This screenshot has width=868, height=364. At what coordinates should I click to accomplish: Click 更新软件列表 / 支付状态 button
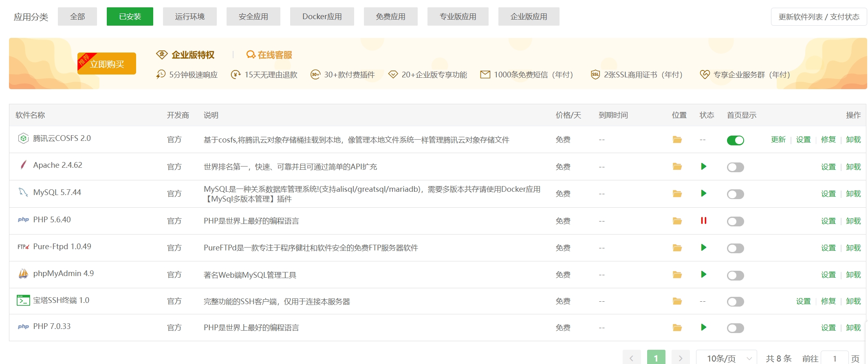pos(819,17)
